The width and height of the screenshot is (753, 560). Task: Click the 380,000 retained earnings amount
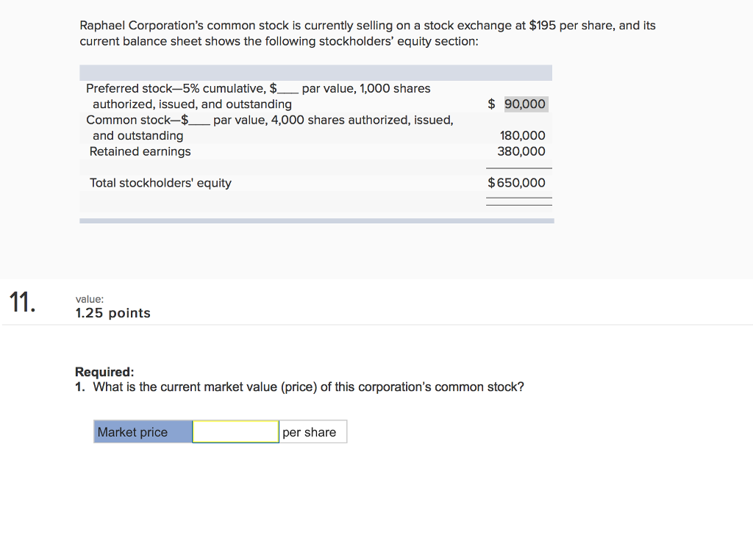click(521, 151)
